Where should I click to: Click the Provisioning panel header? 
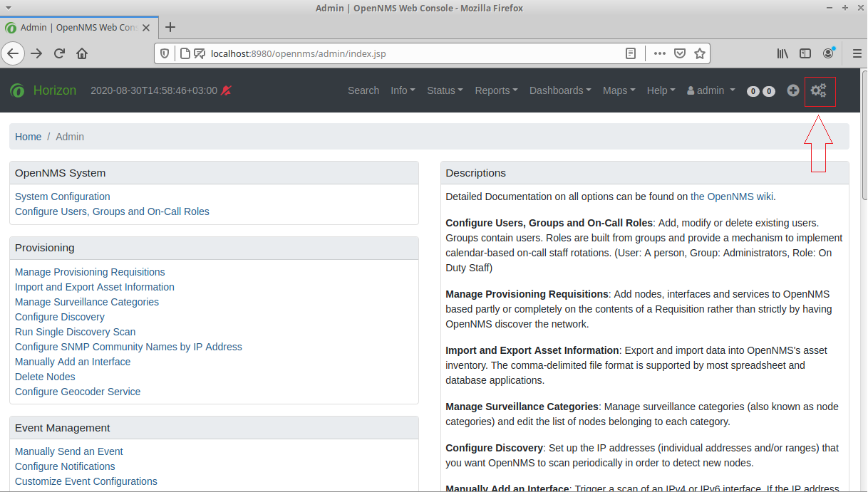(214, 248)
